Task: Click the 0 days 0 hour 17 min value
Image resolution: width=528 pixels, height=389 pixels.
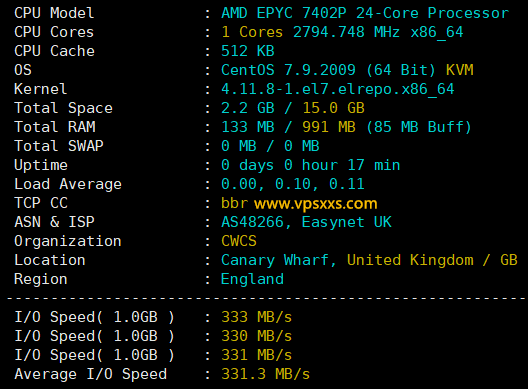Action: pyautogui.click(x=310, y=165)
